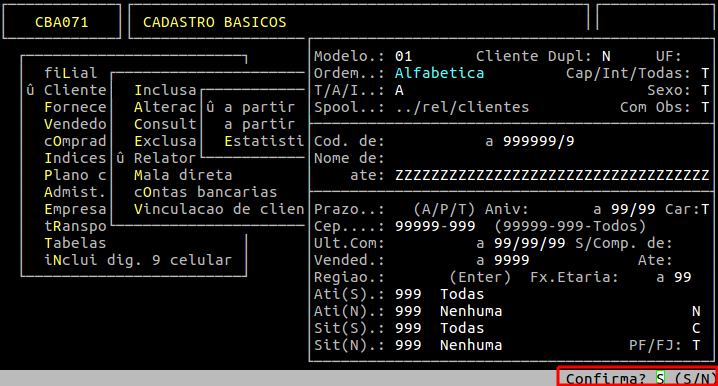Choose Inclusa in the submenu
The image size is (718, 386).
coord(165,90)
